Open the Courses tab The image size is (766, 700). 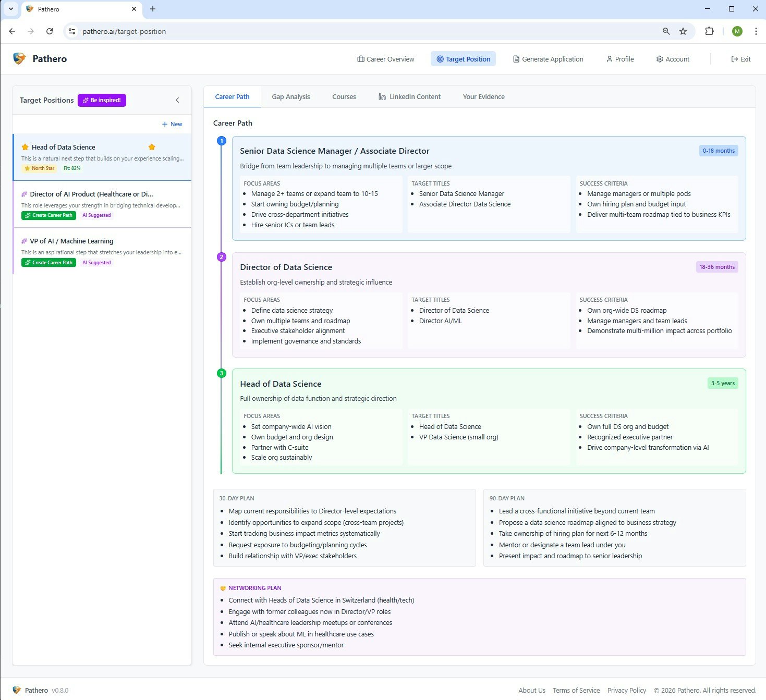click(344, 96)
